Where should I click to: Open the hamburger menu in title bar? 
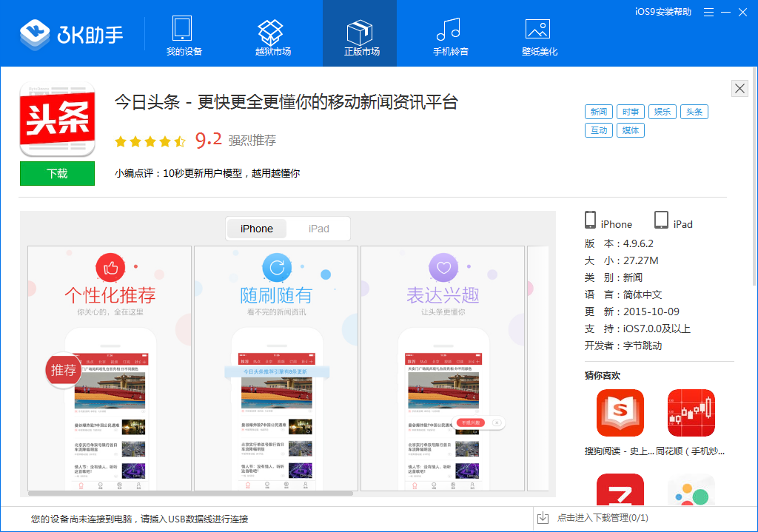tap(708, 12)
